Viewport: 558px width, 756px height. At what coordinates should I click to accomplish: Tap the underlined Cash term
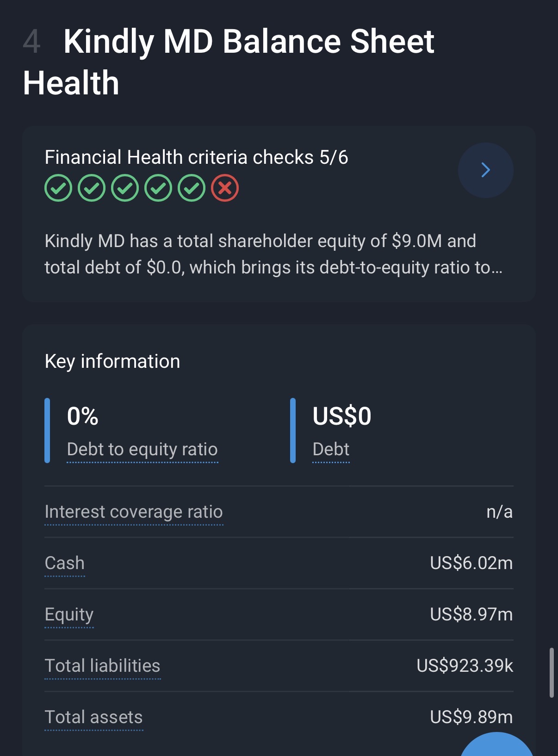point(65,563)
